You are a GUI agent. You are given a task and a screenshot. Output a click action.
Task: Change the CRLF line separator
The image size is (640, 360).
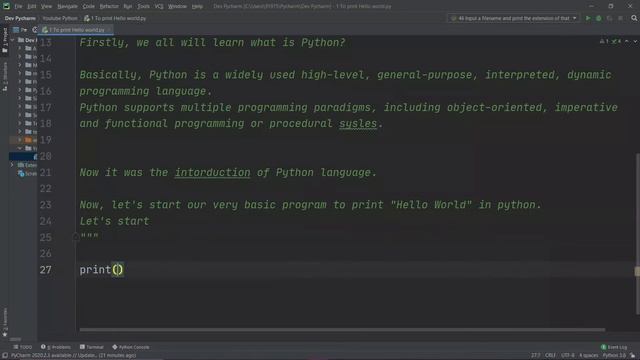[550, 356]
